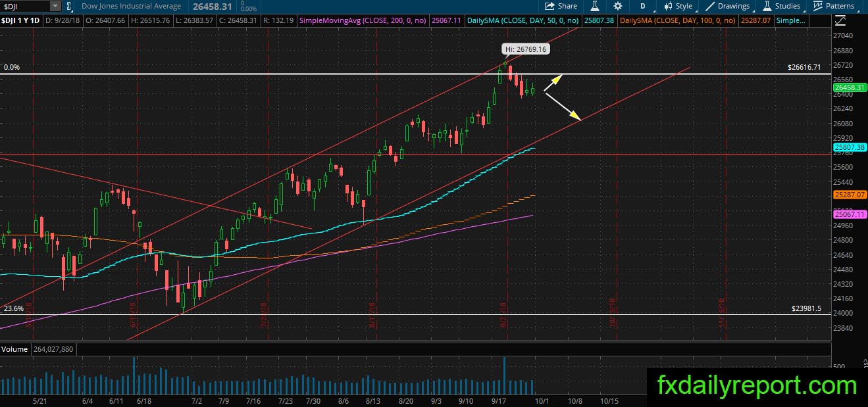Click the Volume panel label
This screenshot has height=407, width=868.
click(x=14, y=349)
